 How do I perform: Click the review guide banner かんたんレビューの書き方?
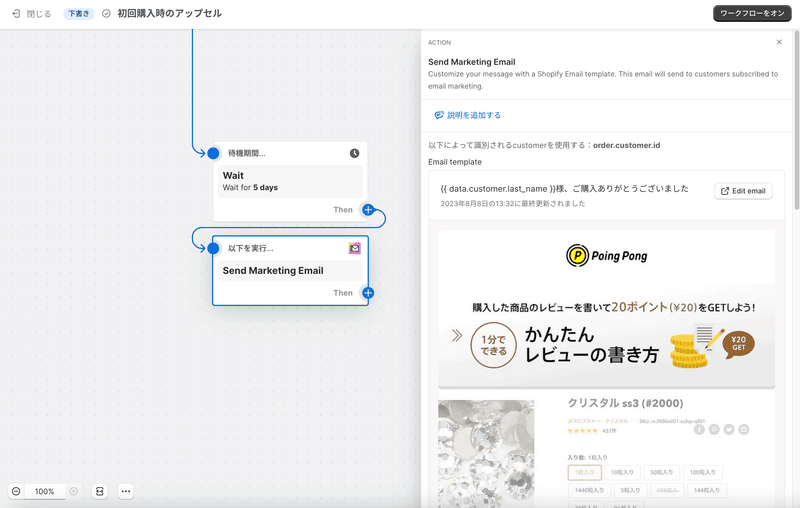(606, 343)
